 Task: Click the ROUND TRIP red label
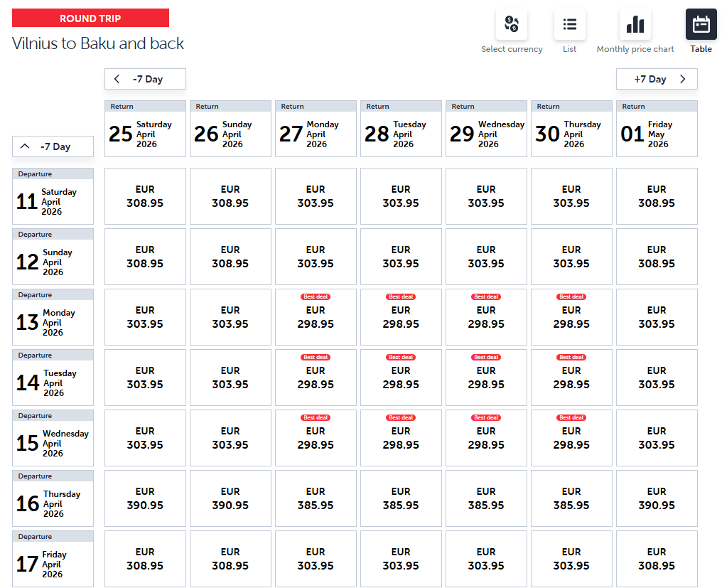[x=91, y=18]
